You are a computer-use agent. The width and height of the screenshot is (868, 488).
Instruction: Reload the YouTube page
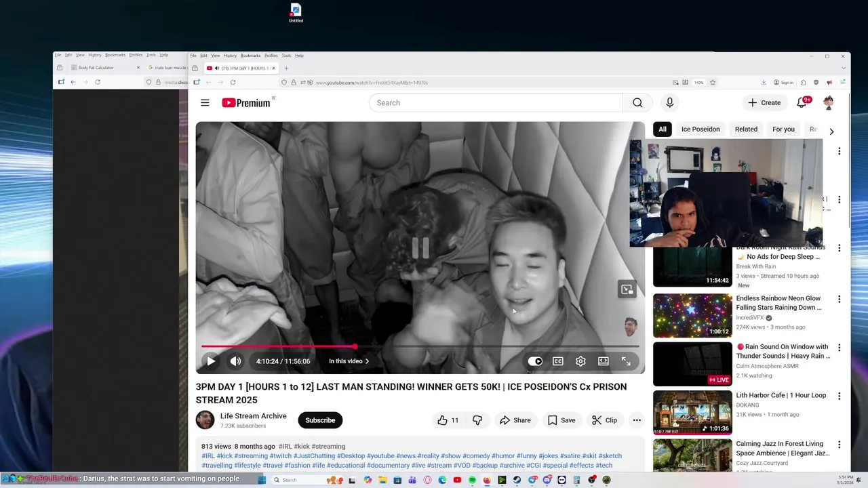coord(233,83)
